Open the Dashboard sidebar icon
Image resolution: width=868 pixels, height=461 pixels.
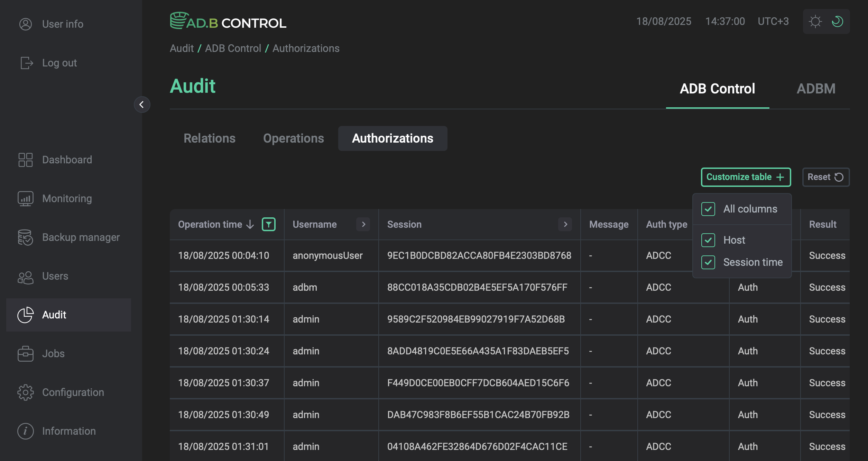click(25, 160)
